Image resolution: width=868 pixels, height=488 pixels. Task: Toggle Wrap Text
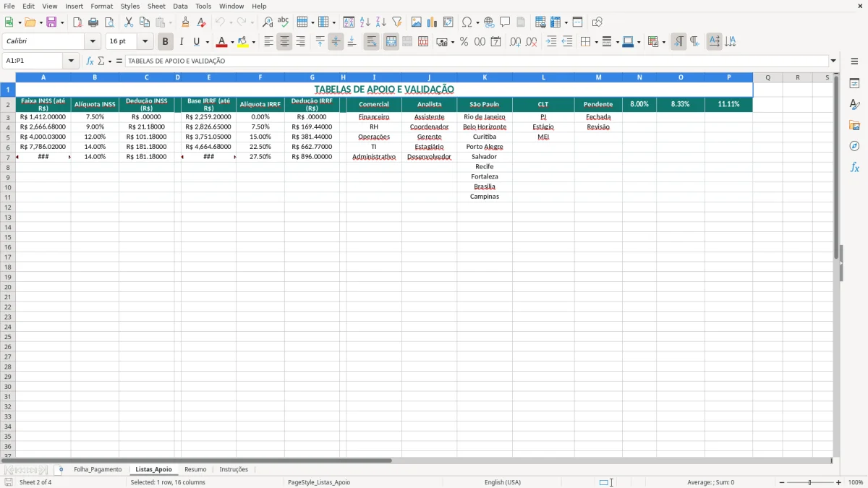pyautogui.click(x=372, y=42)
